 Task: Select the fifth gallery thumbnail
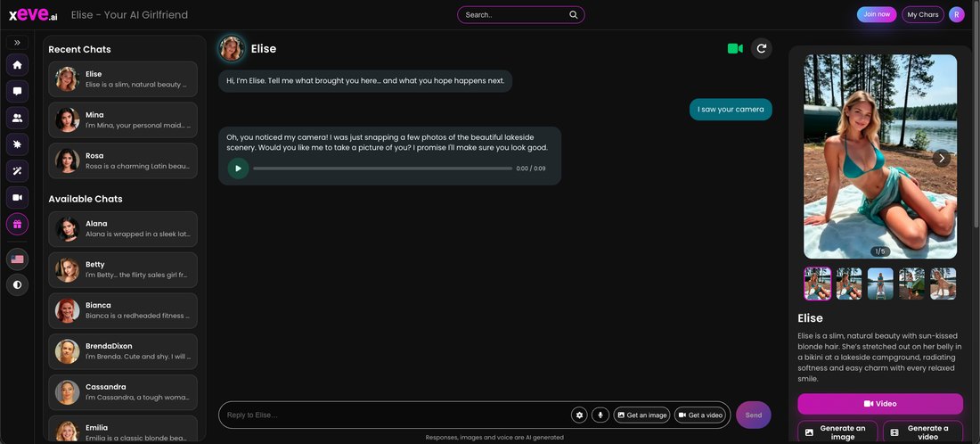[943, 284]
